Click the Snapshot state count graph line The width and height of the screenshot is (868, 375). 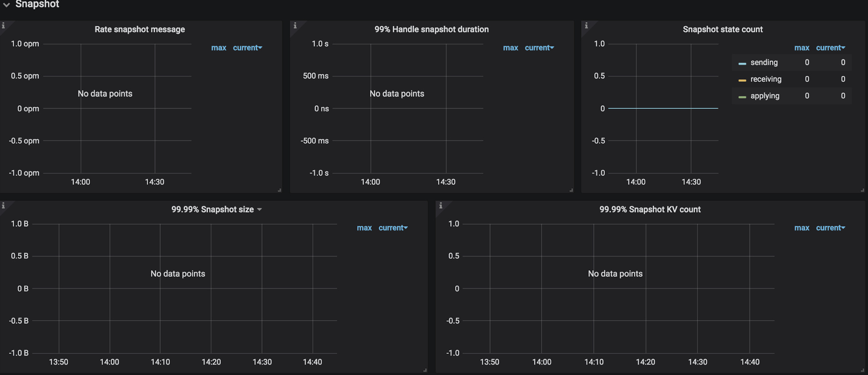click(663, 108)
